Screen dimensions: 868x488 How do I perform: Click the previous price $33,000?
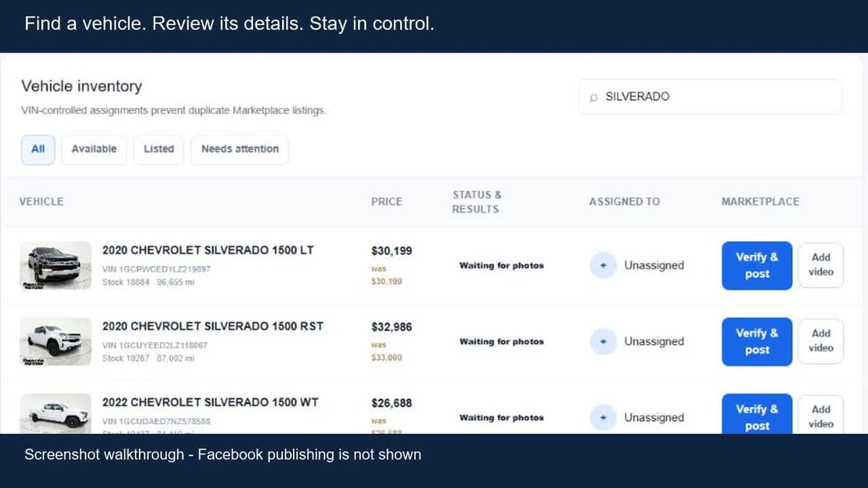pyautogui.click(x=387, y=358)
